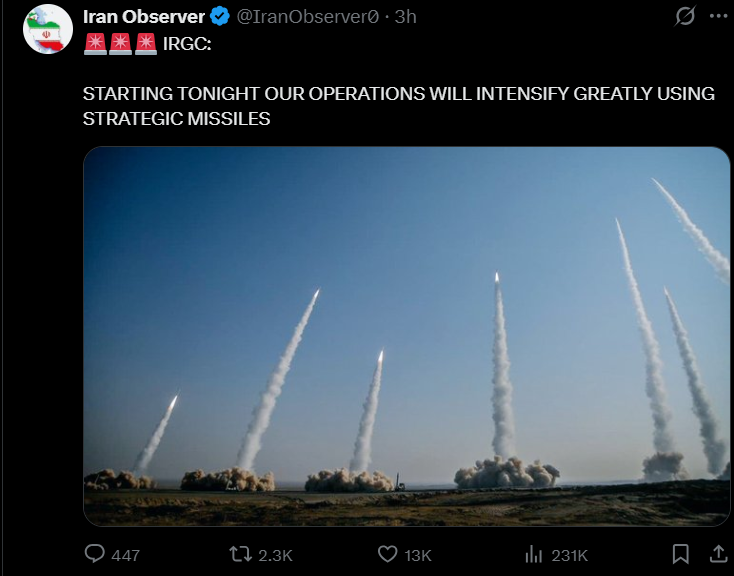Open the Grok explain icon
Viewport: 734px width, 576px height.
[685, 16]
